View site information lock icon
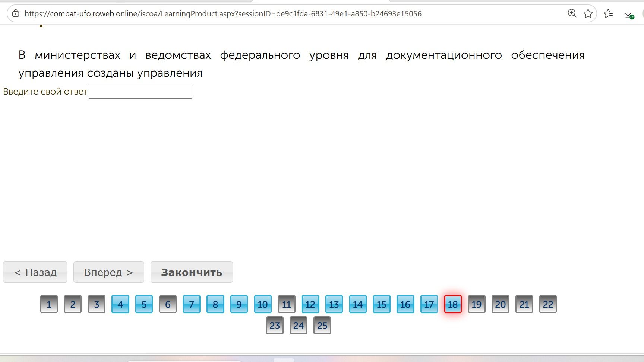 coord(16,13)
